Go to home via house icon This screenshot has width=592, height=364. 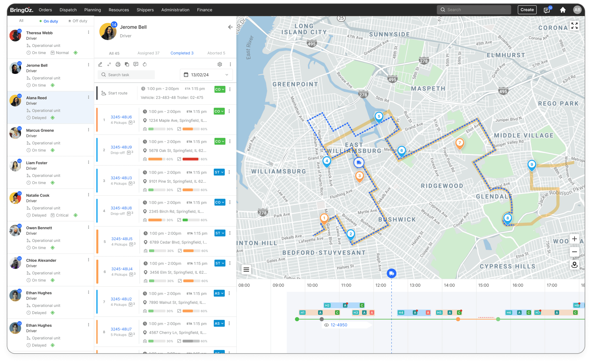[563, 10]
